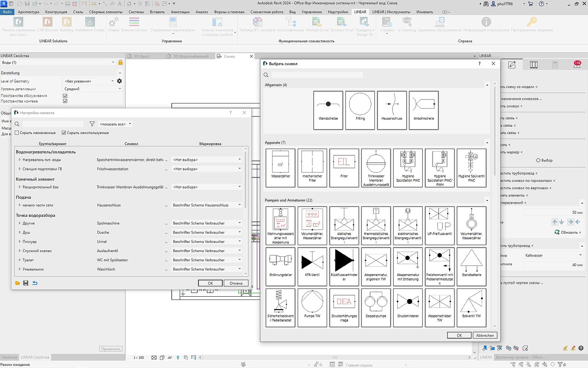Click the Druckminderer symbol icon
588x368 pixels.
click(408, 307)
